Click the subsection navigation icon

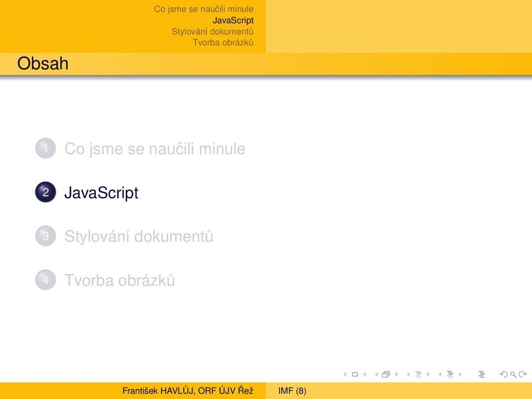pyautogui.click(x=418, y=374)
